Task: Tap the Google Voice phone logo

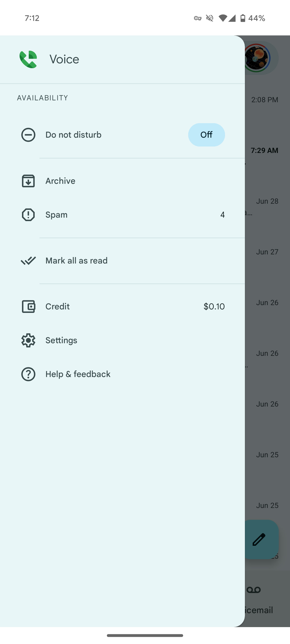Action: pos(28,59)
